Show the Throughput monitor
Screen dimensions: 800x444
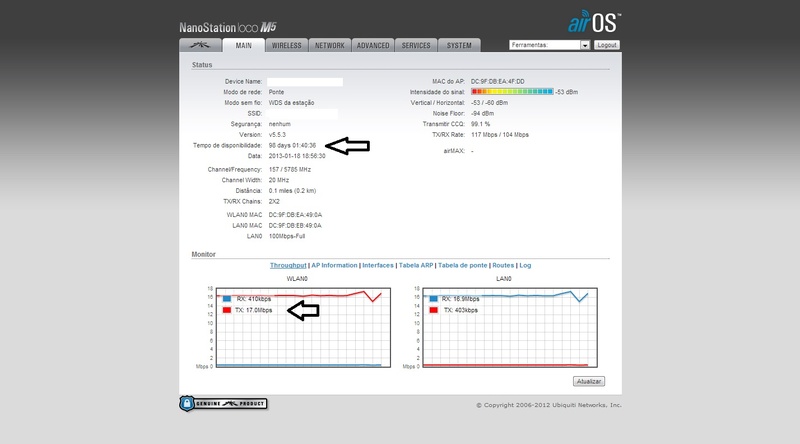click(x=288, y=265)
